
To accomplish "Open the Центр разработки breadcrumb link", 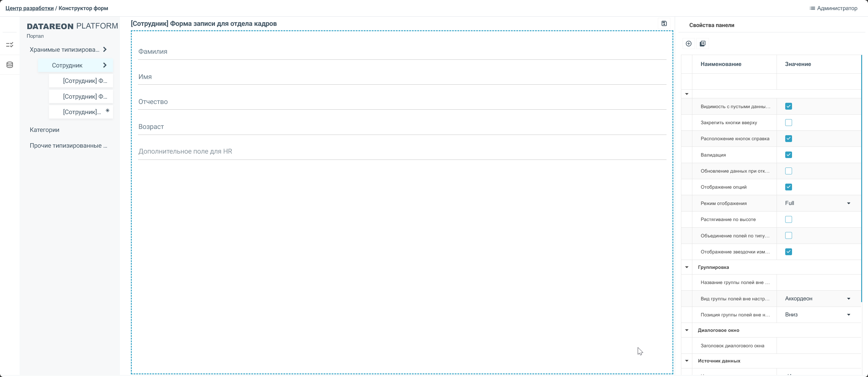I will coord(29,8).
